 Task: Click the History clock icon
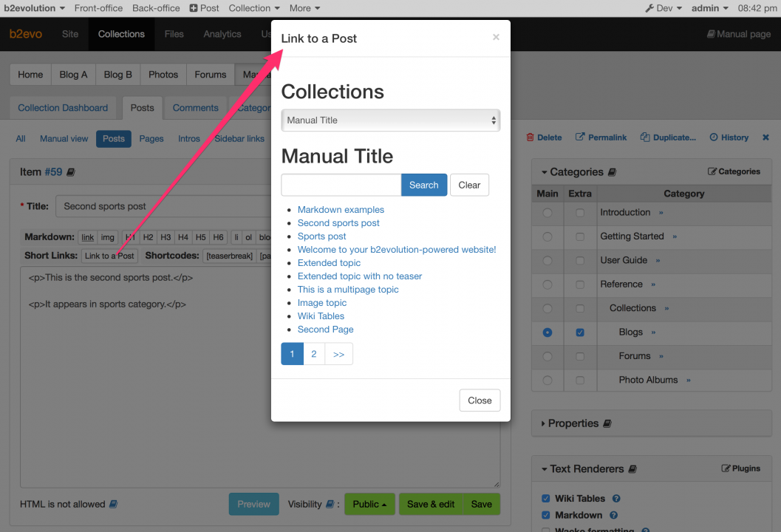coord(714,137)
